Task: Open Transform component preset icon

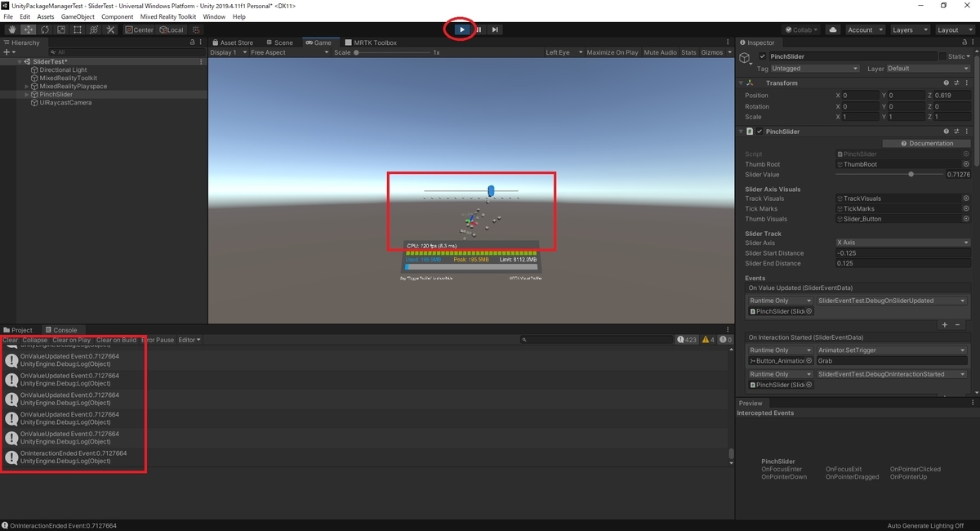Action: tap(956, 83)
